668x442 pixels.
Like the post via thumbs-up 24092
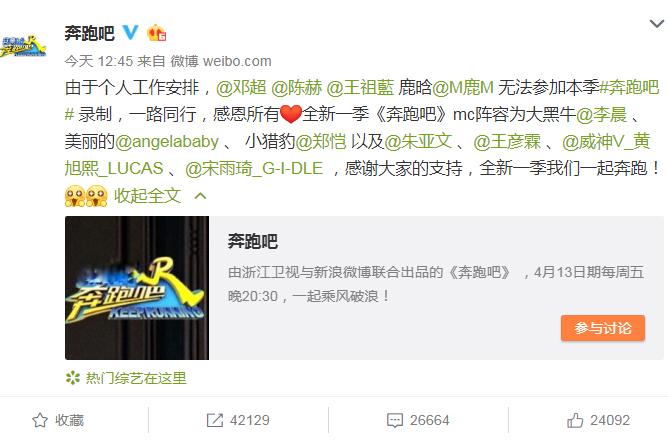[x=575, y=420]
